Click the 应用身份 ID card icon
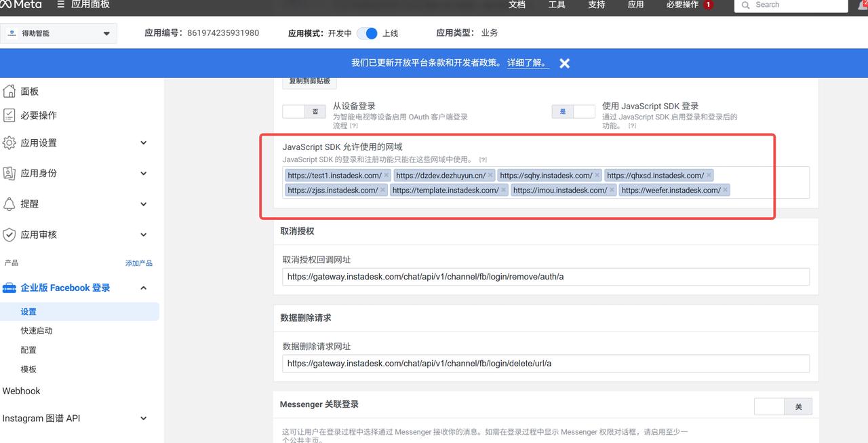Viewport: 868px width, 443px height. (x=9, y=173)
